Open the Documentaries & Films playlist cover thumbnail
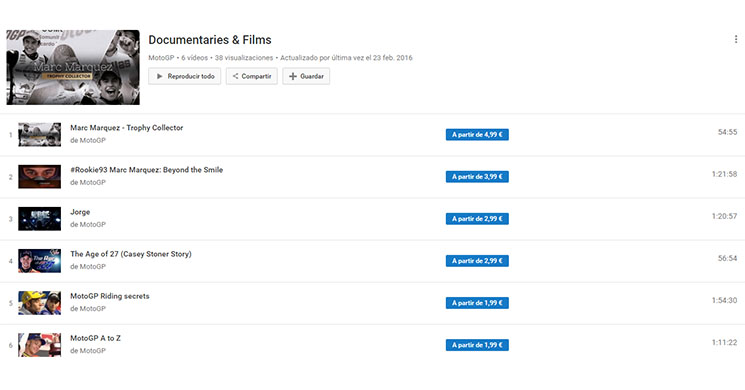 (73, 67)
